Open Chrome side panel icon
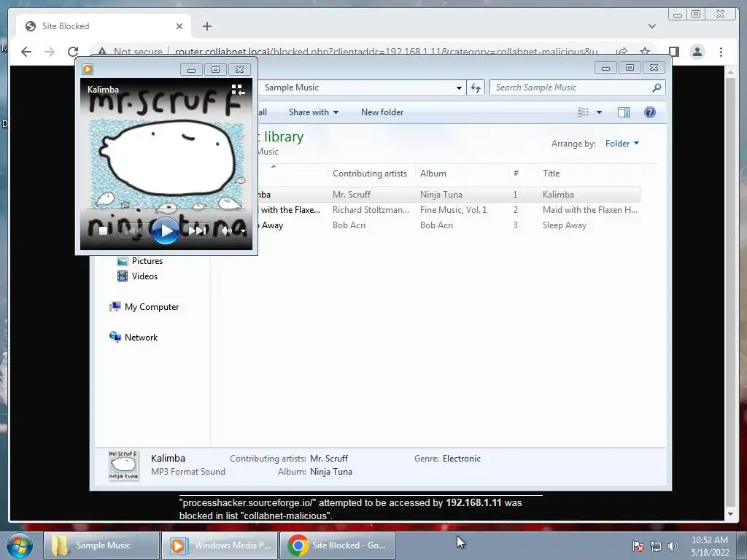Screen dimensions: 747x560 coord(673,52)
